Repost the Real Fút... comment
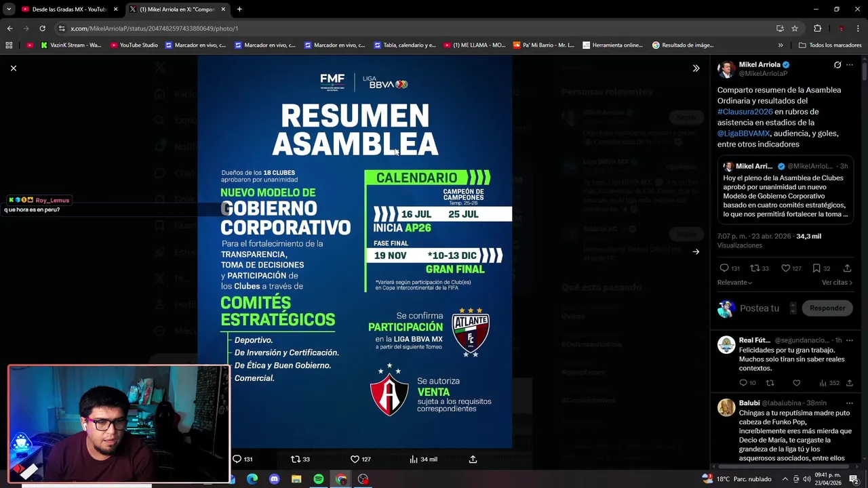The image size is (868, 488). [770, 383]
